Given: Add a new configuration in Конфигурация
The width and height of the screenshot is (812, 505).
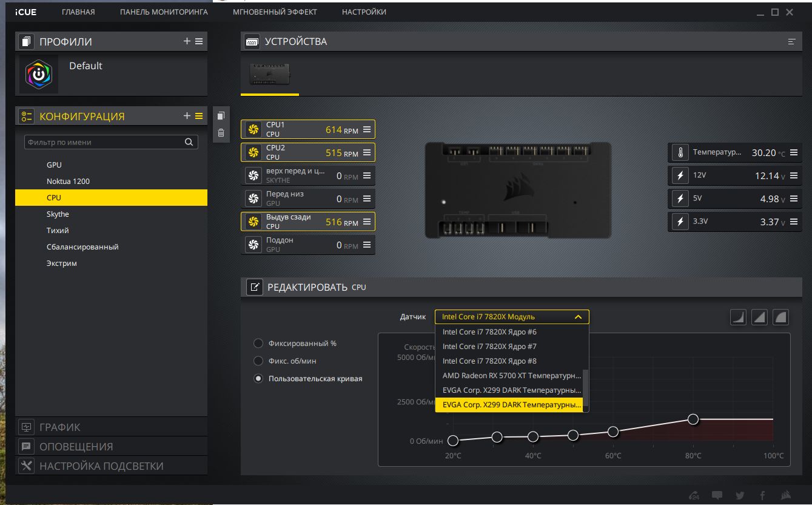Looking at the screenshot, I should [187, 116].
